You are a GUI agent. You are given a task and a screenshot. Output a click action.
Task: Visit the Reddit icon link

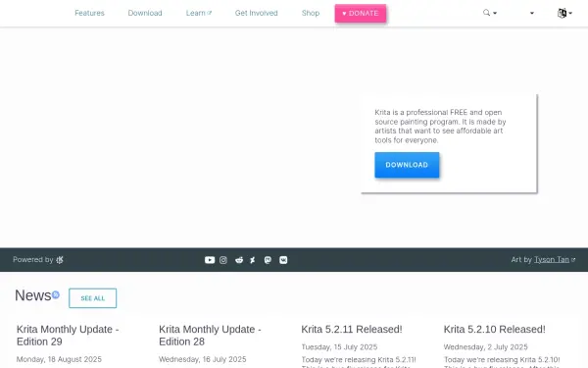pos(239,260)
